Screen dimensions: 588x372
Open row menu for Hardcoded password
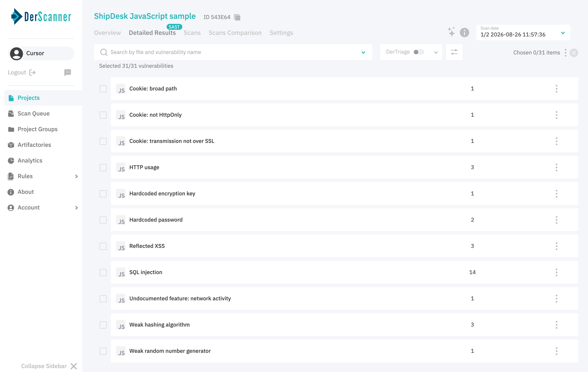click(556, 220)
